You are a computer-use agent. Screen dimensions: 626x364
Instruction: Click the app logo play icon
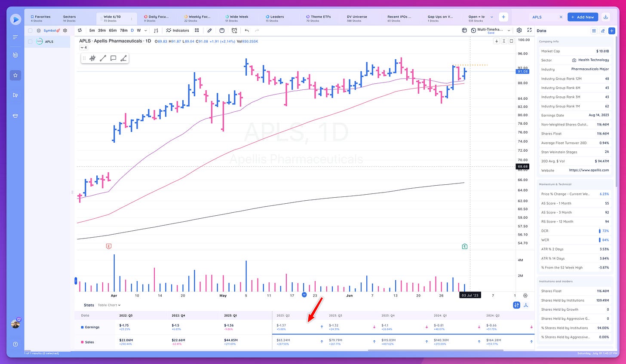[15, 19]
